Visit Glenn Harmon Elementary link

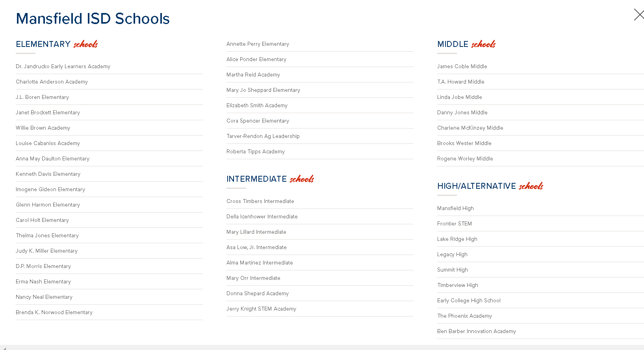point(48,205)
